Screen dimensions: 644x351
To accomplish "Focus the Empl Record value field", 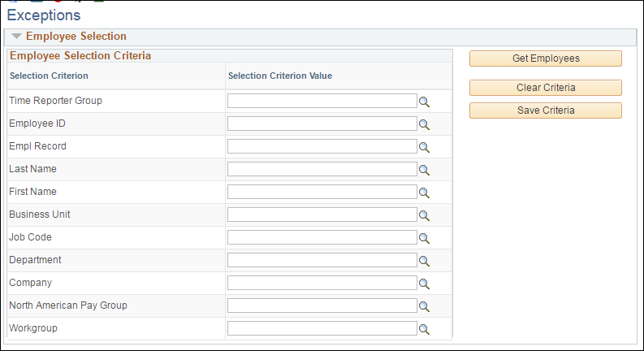I will coord(322,146).
